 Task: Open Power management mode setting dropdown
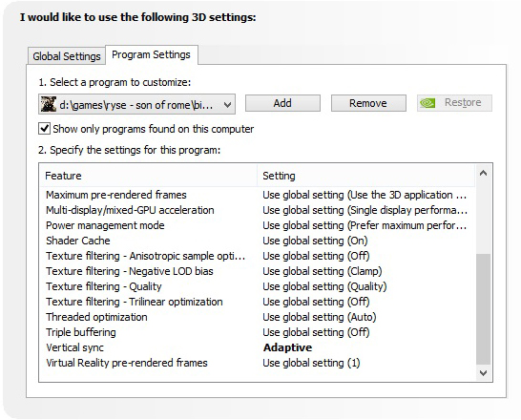365,225
